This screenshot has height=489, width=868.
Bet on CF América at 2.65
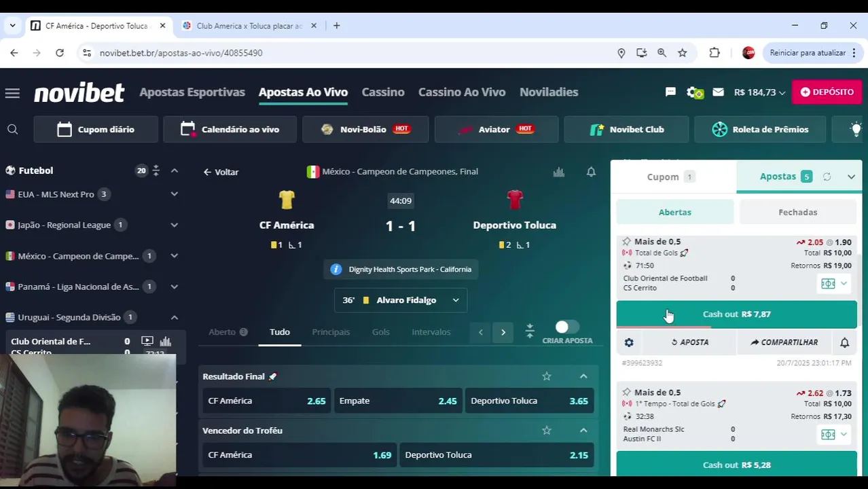(x=267, y=401)
